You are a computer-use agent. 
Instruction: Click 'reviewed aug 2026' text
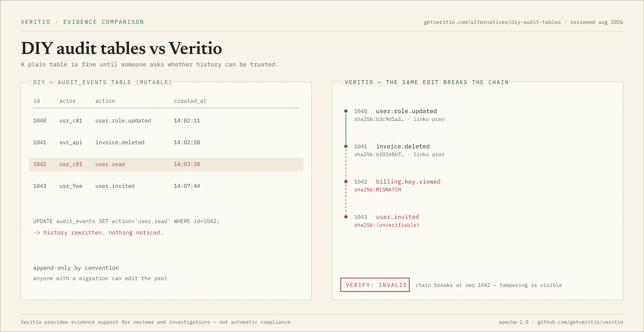pos(596,22)
